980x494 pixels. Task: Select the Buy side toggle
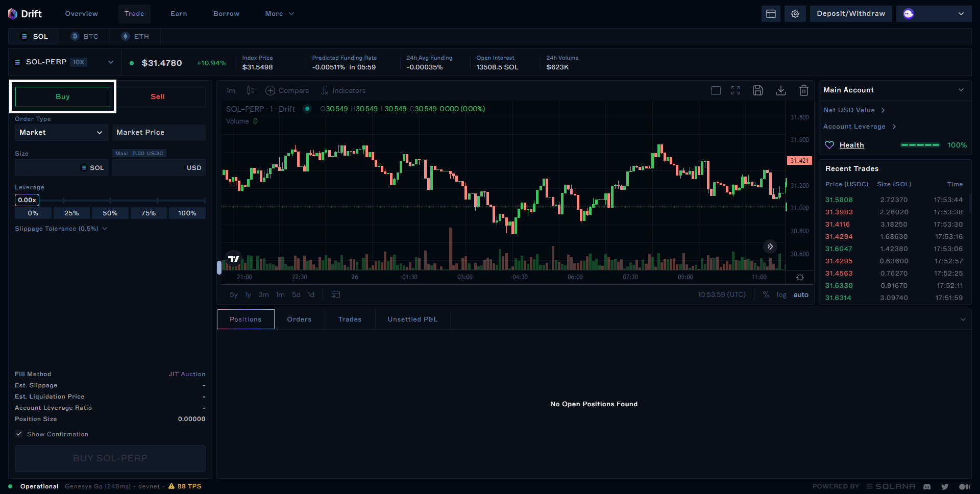(63, 96)
